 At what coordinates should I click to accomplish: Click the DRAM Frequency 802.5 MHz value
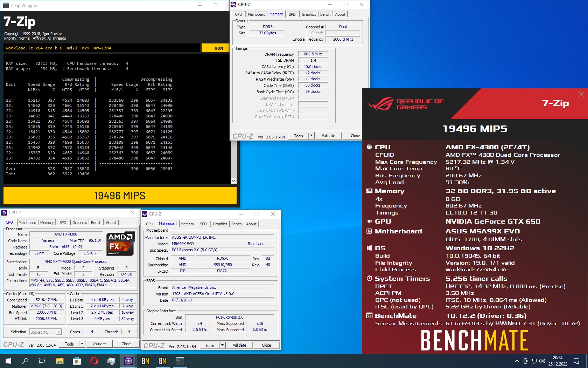pyautogui.click(x=313, y=54)
